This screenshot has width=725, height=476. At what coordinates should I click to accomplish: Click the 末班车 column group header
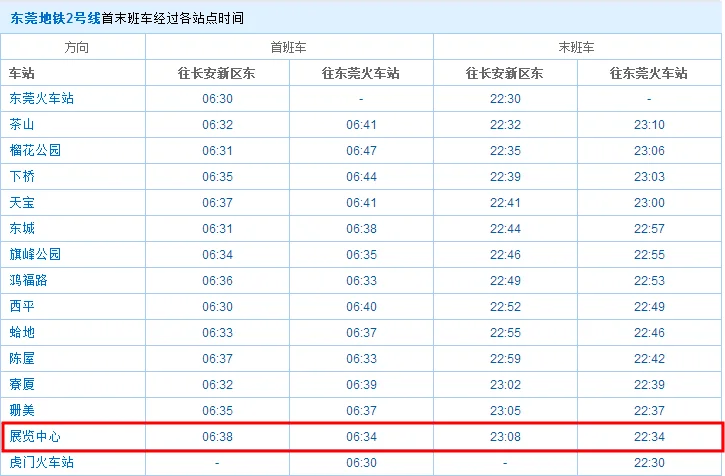click(577, 47)
